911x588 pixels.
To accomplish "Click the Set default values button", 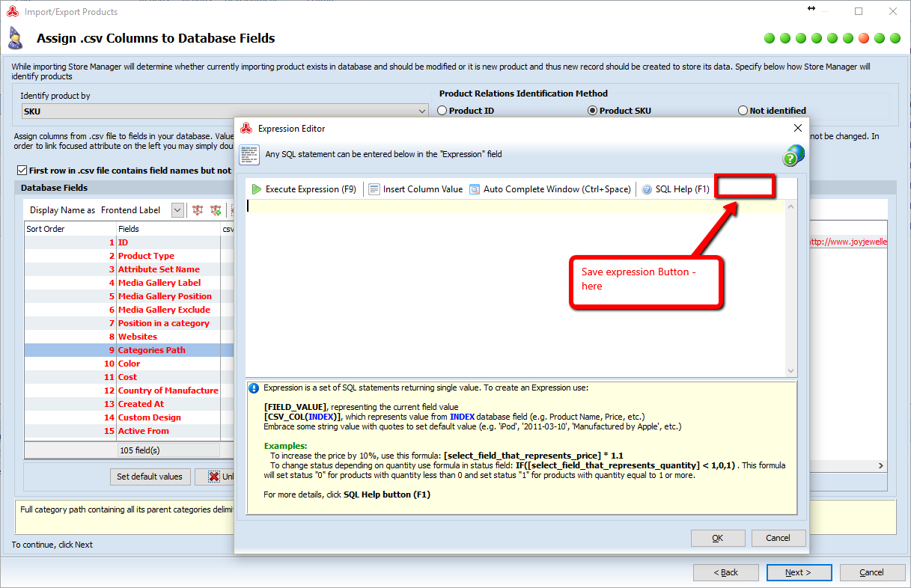I will click(149, 477).
